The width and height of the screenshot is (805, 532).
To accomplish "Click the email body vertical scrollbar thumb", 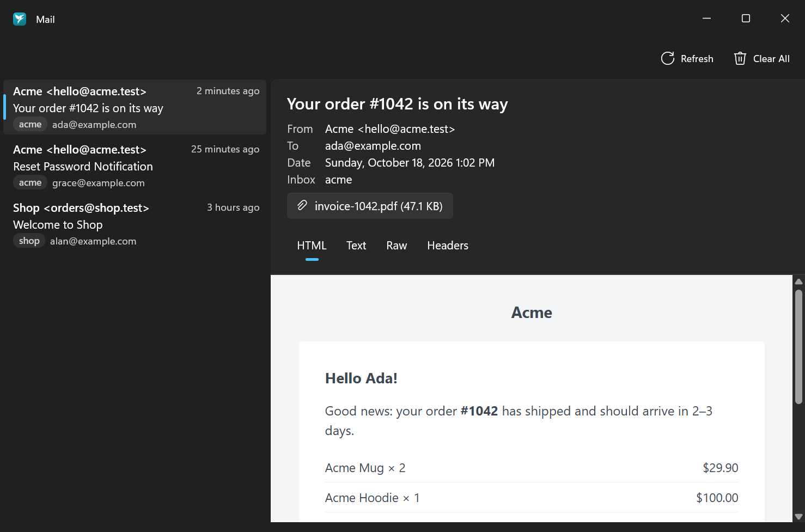I will coord(798,347).
